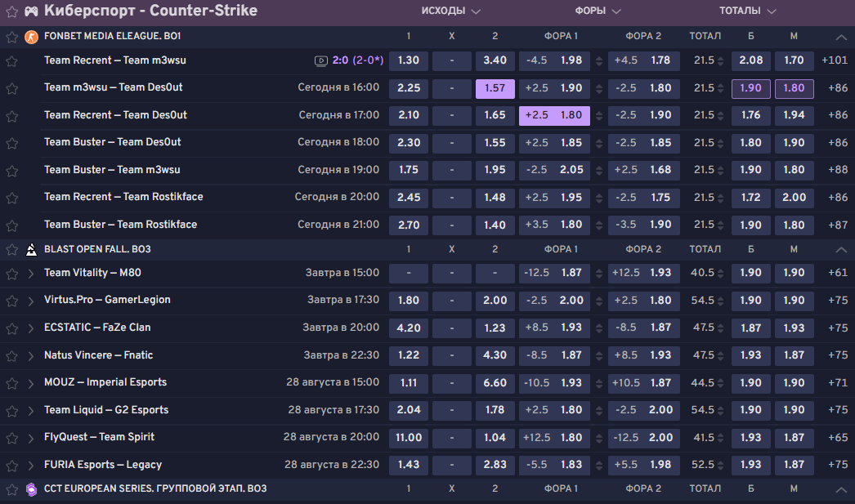Click the Counter-Strike icon of FONBET MEDIA ELEAGUE
The width and height of the screenshot is (855, 504).
pyautogui.click(x=31, y=37)
